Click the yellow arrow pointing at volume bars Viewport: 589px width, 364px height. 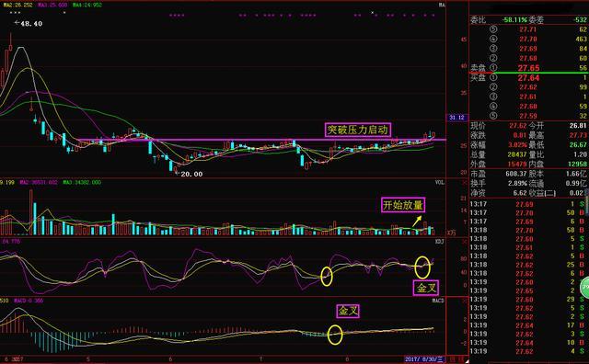coord(417,222)
